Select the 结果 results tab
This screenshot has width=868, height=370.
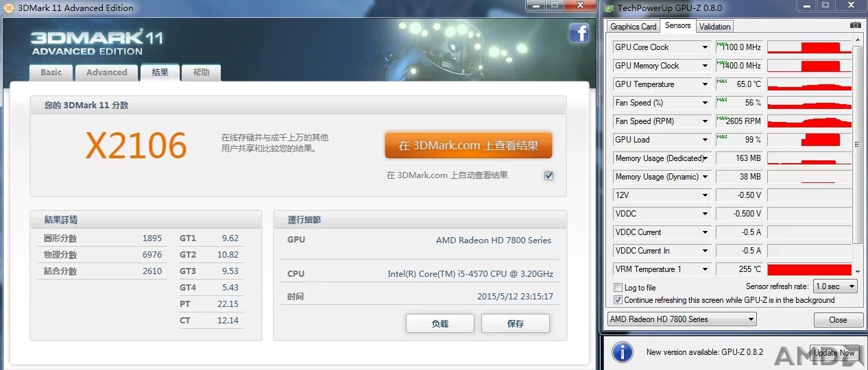tap(160, 73)
